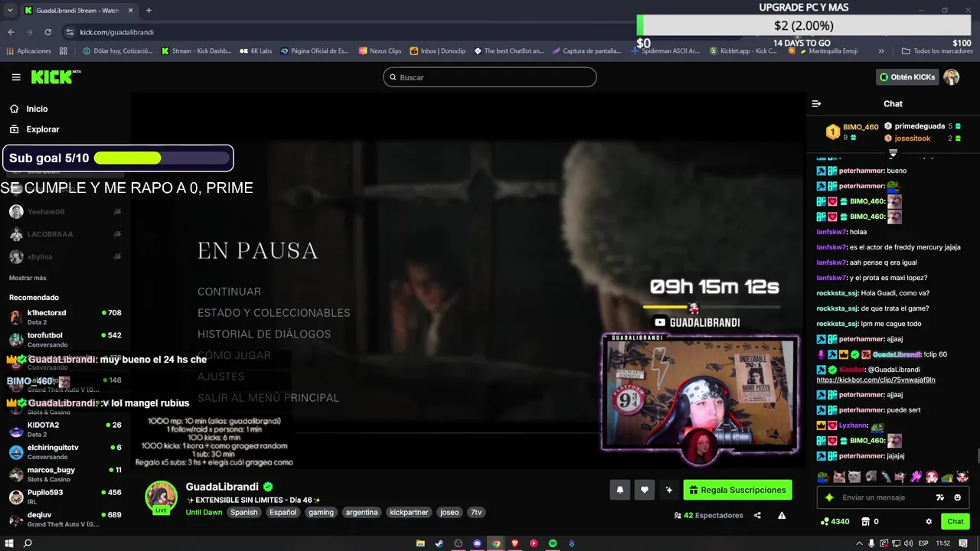Expand the bookmarks overflow chevron
Viewport: 980px width, 551px height.
click(x=881, y=51)
